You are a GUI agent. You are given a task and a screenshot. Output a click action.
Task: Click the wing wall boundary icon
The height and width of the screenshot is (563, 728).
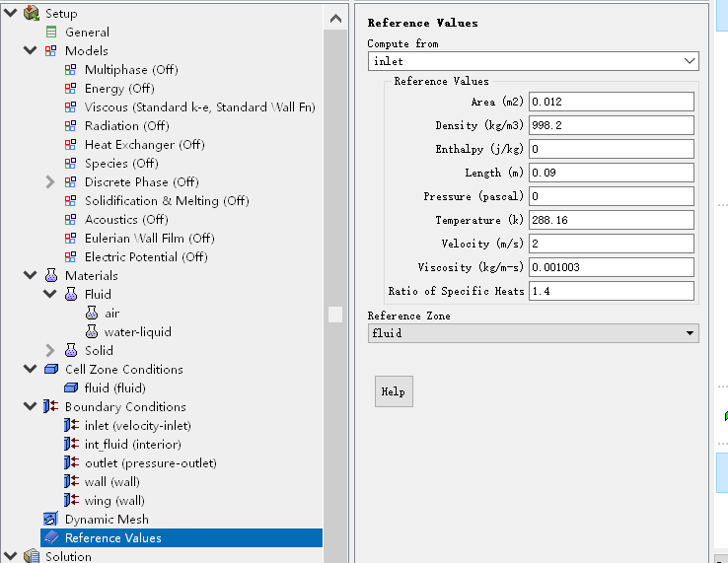(71, 501)
